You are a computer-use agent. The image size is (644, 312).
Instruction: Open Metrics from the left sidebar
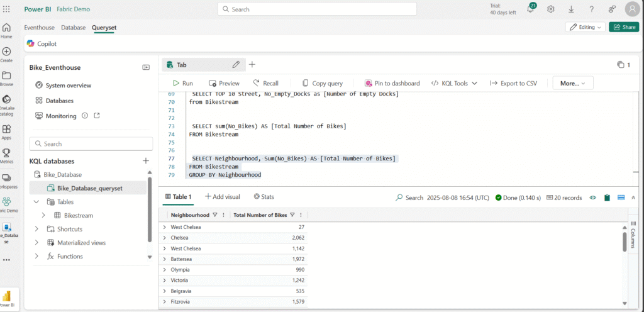tap(6, 156)
